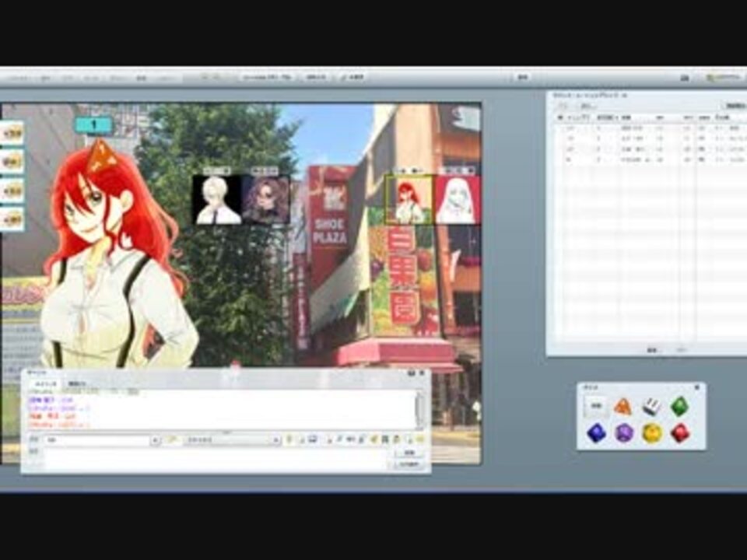Image resolution: width=747 pixels, height=560 pixels.
Task: Click into the chat message input field
Action: tap(216, 459)
